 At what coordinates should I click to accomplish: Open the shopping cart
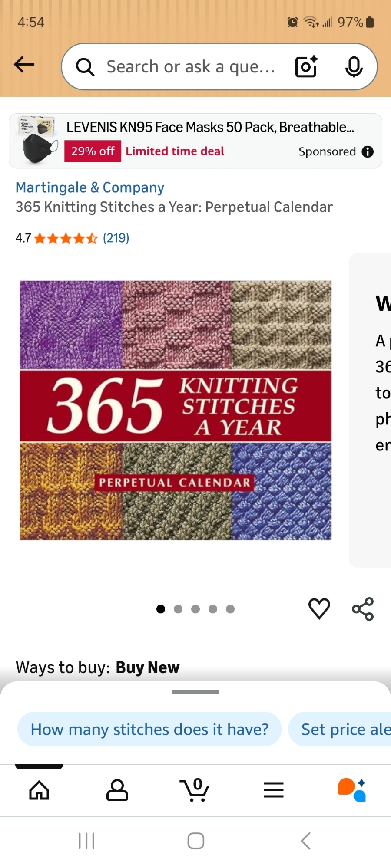click(195, 790)
